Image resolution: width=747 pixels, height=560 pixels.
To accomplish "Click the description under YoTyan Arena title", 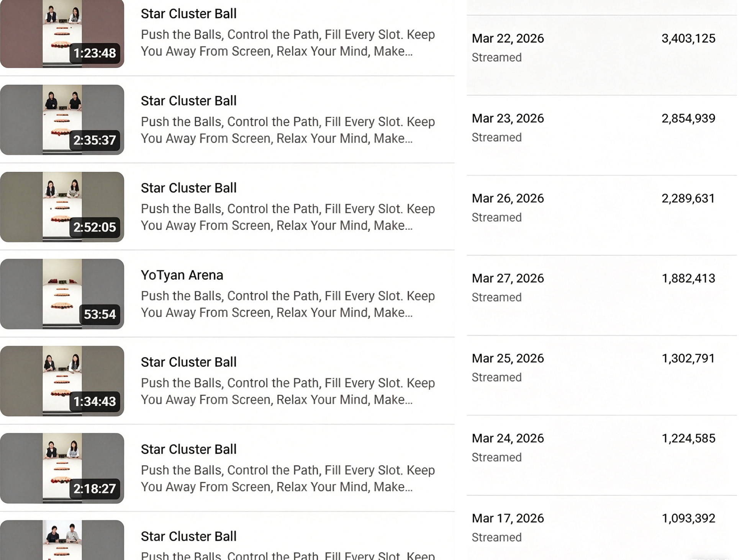I will coord(288,304).
